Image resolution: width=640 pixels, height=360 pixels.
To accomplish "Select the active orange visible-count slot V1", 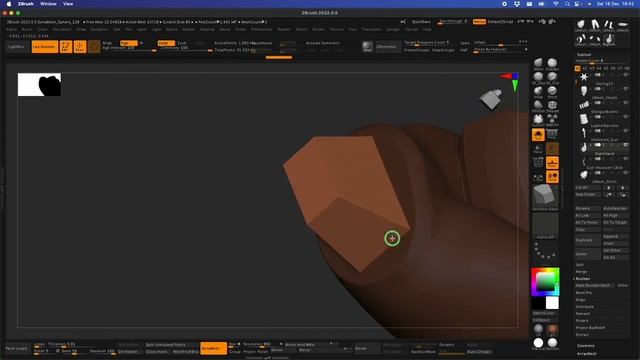I will [578, 69].
